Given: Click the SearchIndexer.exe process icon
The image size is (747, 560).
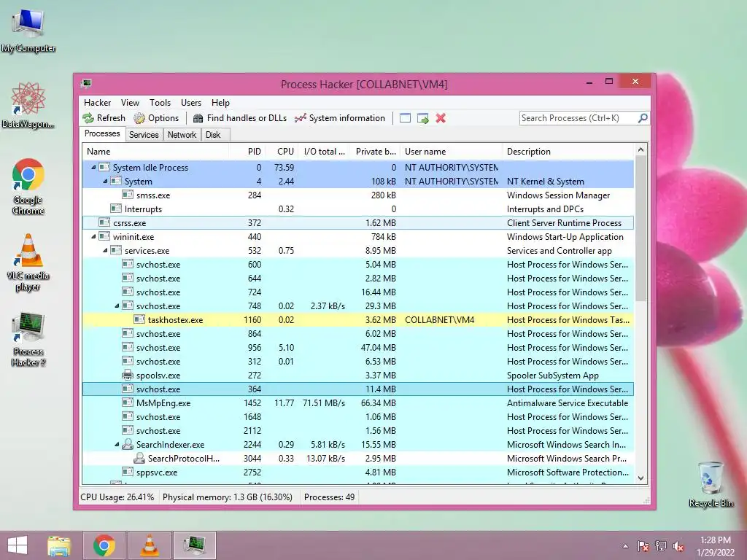Looking at the screenshot, I should pyautogui.click(x=127, y=444).
